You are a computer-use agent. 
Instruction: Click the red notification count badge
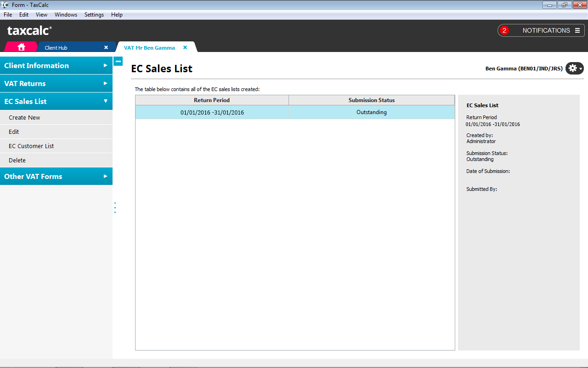[x=504, y=30]
